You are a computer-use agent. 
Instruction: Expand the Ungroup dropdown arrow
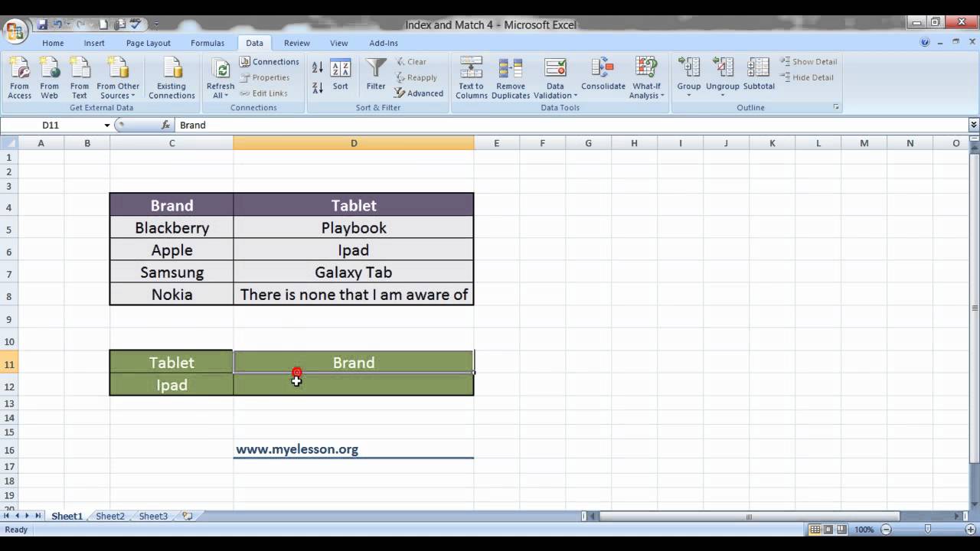tap(723, 96)
